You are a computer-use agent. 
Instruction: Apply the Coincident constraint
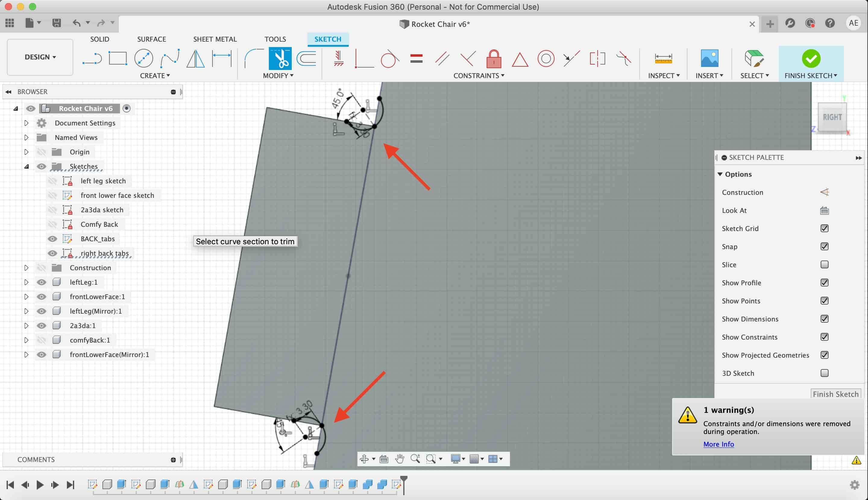click(364, 59)
